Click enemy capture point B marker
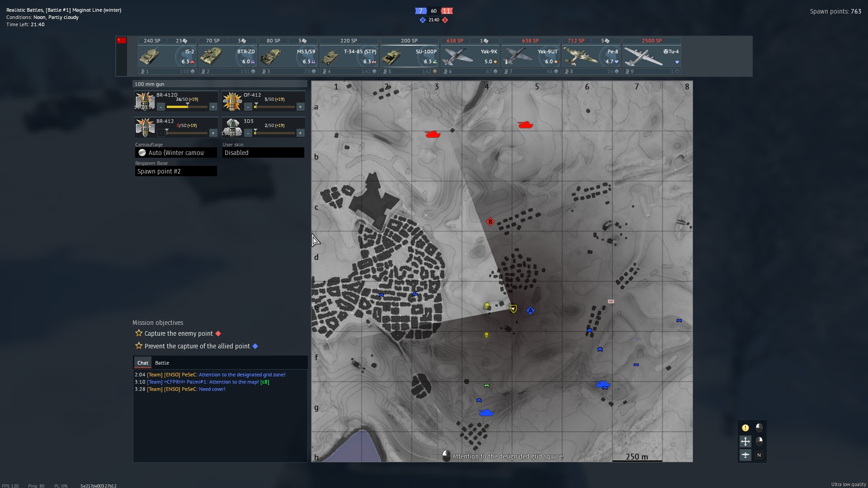This screenshot has height=488, width=868. point(490,222)
